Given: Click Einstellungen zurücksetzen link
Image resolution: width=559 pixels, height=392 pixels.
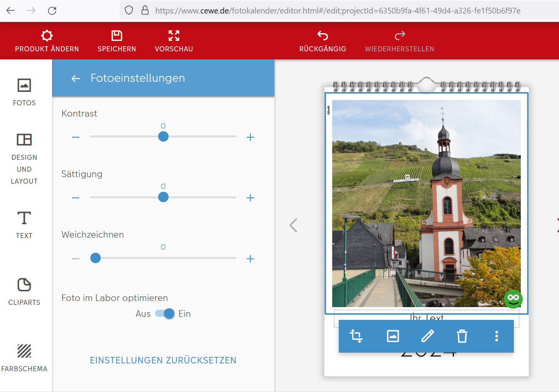Looking at the screenshot, I should pyautogui.click(x=163, y=360).
